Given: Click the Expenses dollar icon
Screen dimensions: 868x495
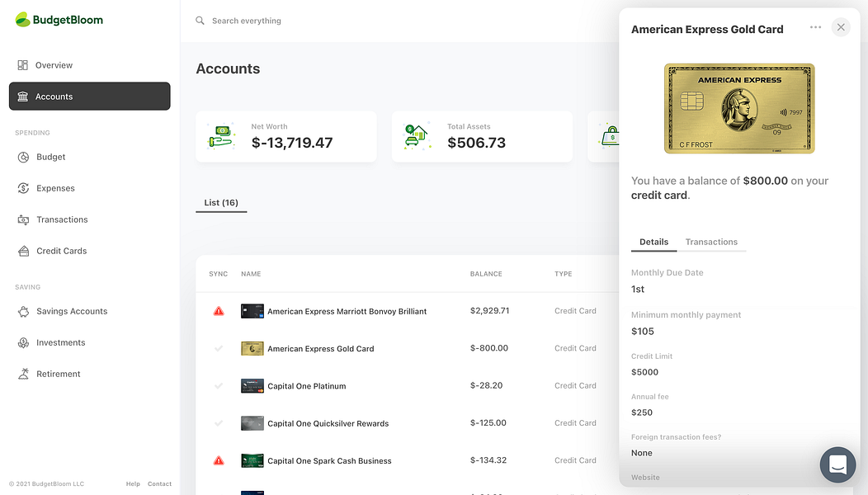Looking at the screenshot, I should pos(23,188).
